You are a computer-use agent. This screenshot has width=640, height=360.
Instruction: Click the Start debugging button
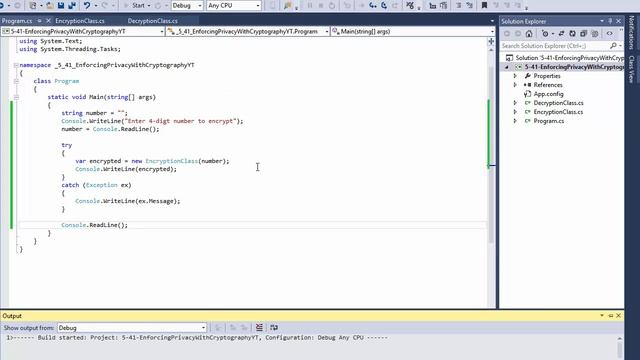pos(134,5)
